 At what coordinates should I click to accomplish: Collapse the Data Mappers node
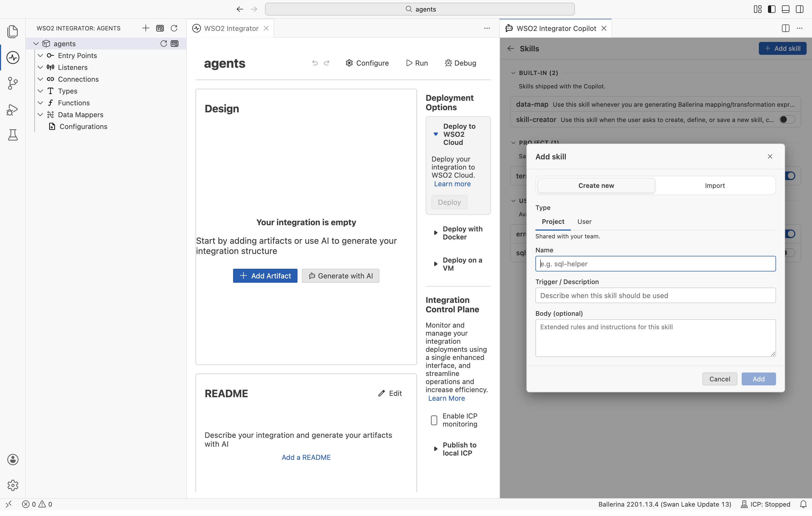(41, 114)
